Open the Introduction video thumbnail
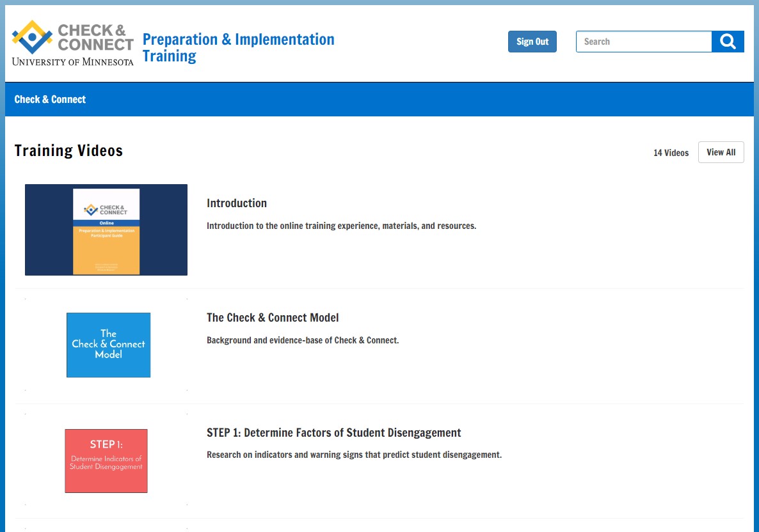The height and width of the screenshot is (532, 759). [106, 230]
